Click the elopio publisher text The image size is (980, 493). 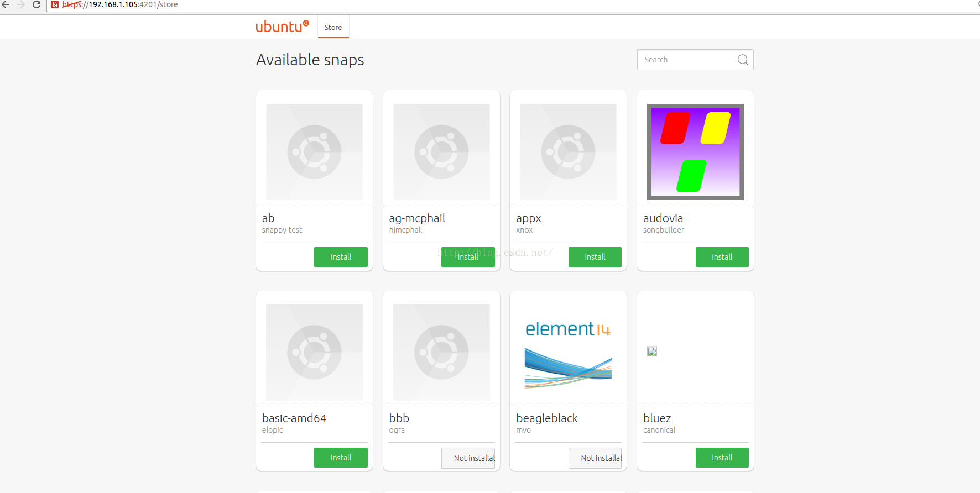pos(273,430)
